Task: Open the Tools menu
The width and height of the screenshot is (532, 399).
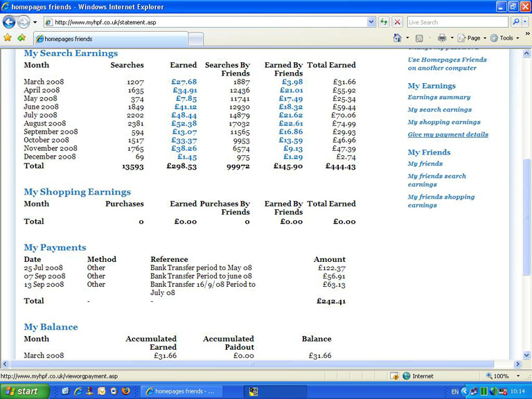Action: [x=504, y=38]
